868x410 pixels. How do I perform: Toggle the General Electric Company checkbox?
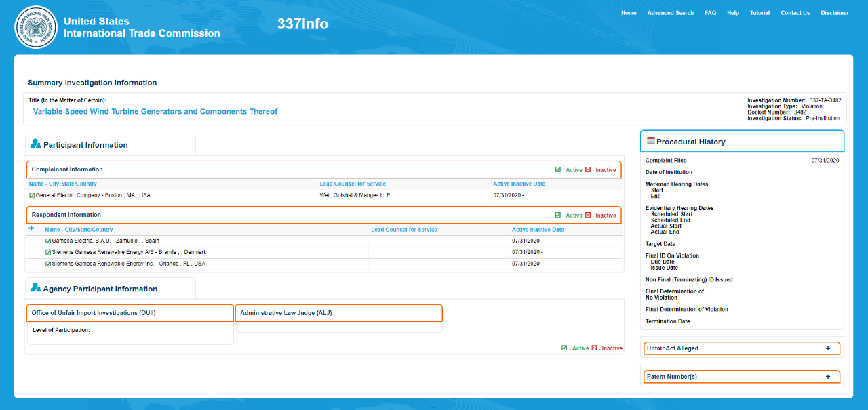pyautogui.click(x=32, y=195)
